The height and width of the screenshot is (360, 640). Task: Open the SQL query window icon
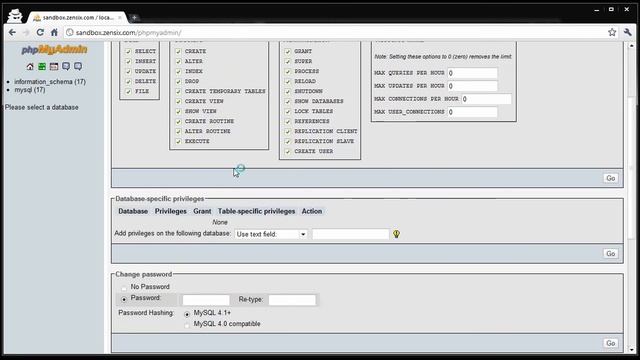tap(54, 67)
